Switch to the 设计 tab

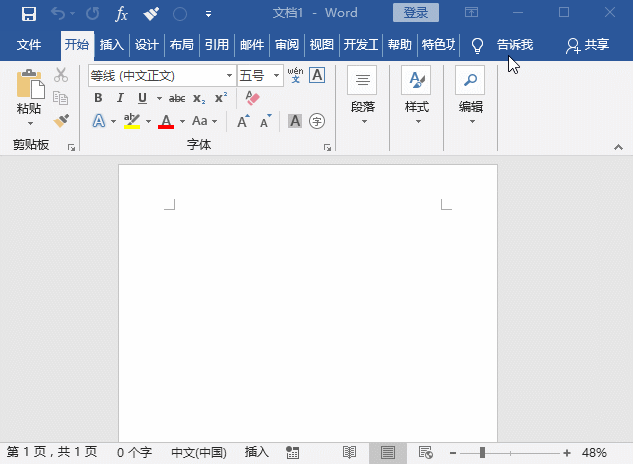tap(147, 44)
